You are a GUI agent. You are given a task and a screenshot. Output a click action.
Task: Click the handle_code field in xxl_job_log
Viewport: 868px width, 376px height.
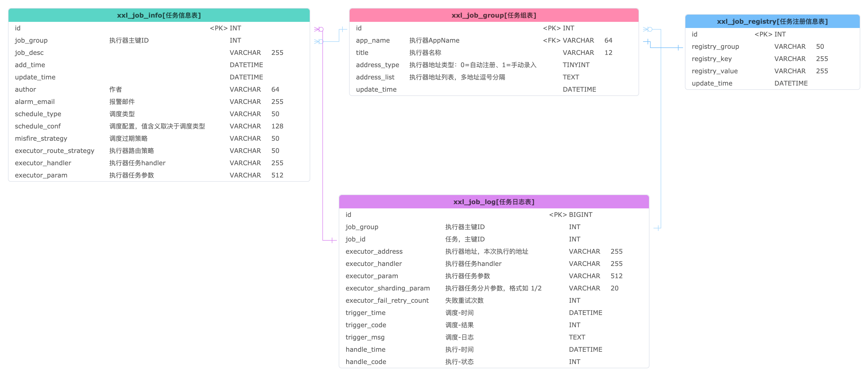point(366,362)
